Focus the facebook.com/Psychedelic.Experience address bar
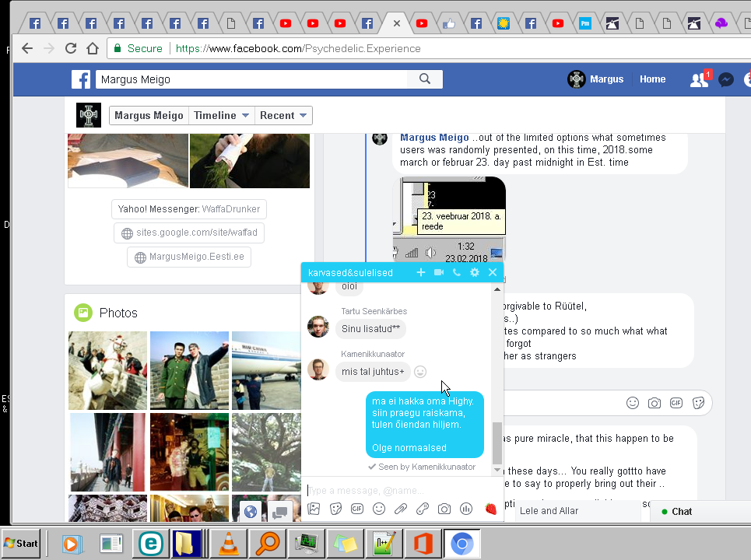This screenshot has height=560, width=751. click(x=298, y=48)
